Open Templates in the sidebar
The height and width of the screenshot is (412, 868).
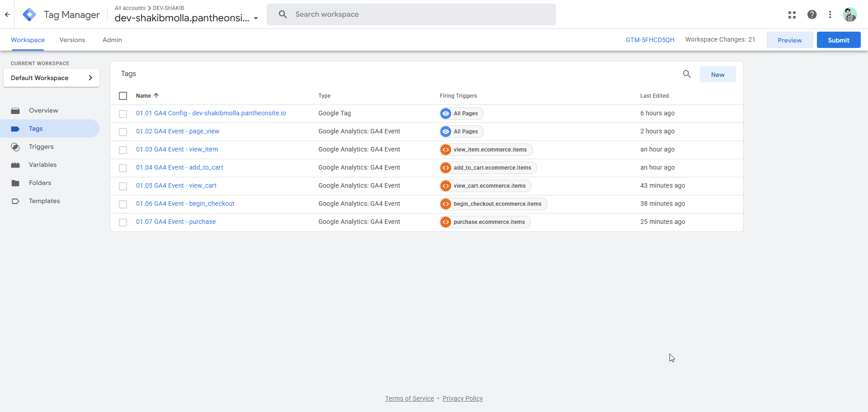tap(44, 201)
